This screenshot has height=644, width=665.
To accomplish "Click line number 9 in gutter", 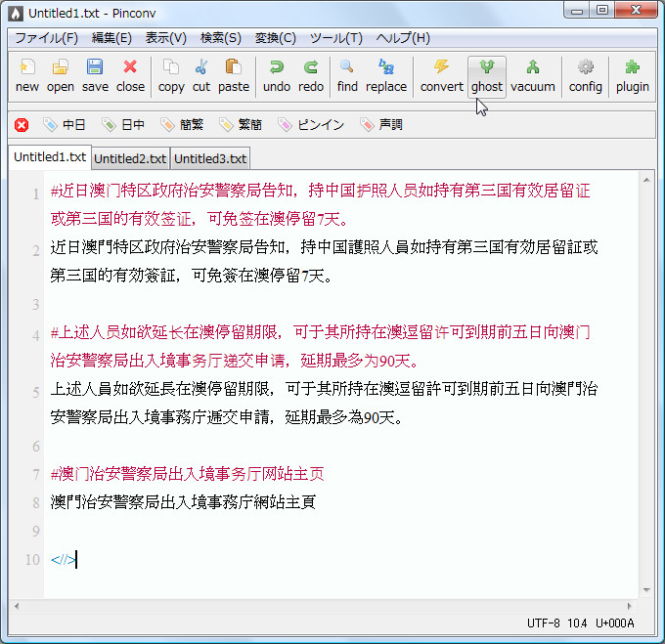I will click(x=36, y=531).
